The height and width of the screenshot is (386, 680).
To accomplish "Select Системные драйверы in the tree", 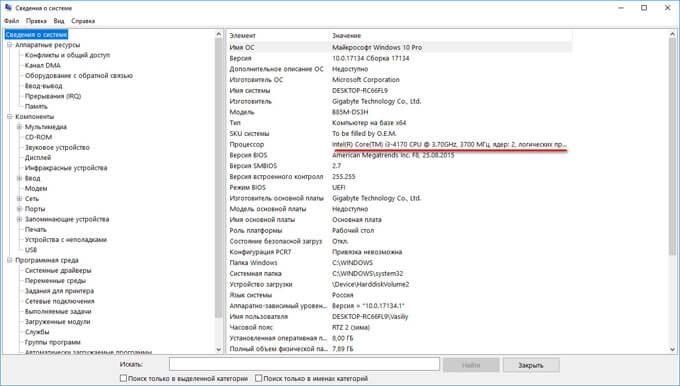I will pos(58,270).
